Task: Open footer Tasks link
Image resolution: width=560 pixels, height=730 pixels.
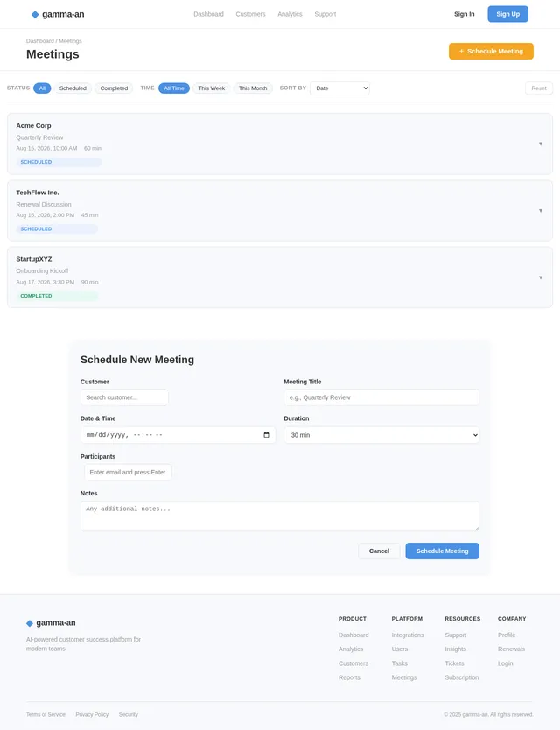Action: tap(399, 663)
